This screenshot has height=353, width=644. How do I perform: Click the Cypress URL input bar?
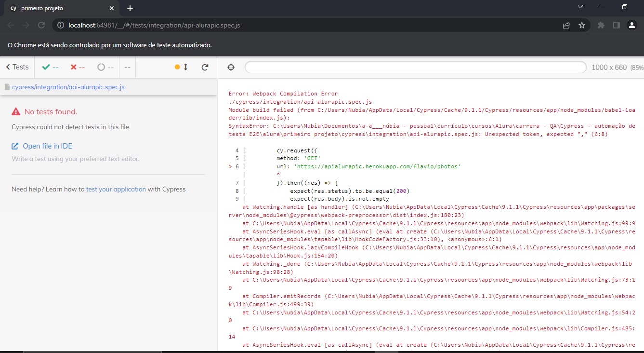click(x=415, y=68)
